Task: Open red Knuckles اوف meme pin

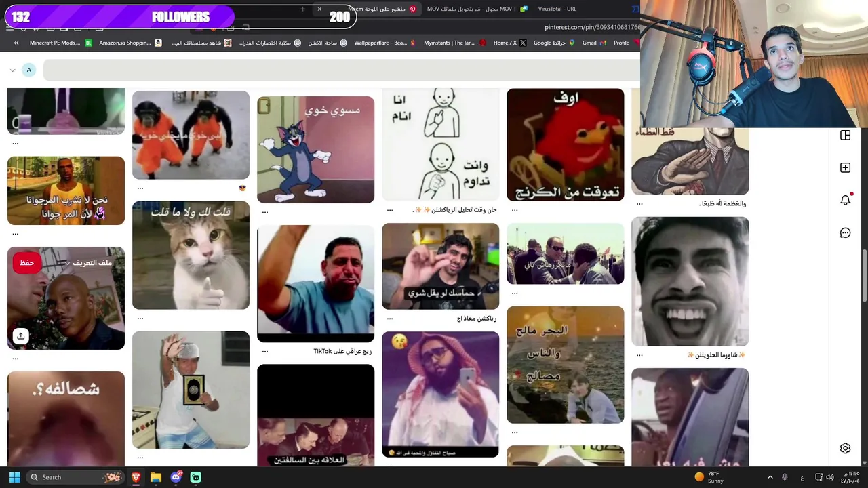Action: (x=565, y=144)
